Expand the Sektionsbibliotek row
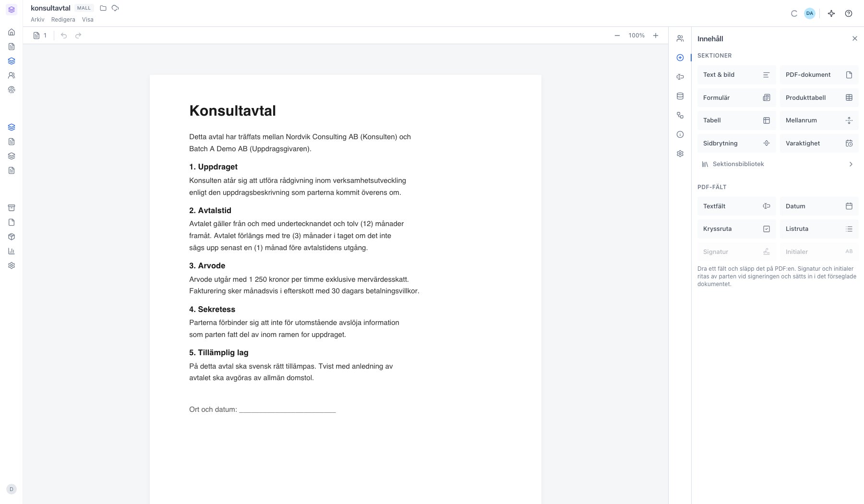 click(x=778, y=164)
